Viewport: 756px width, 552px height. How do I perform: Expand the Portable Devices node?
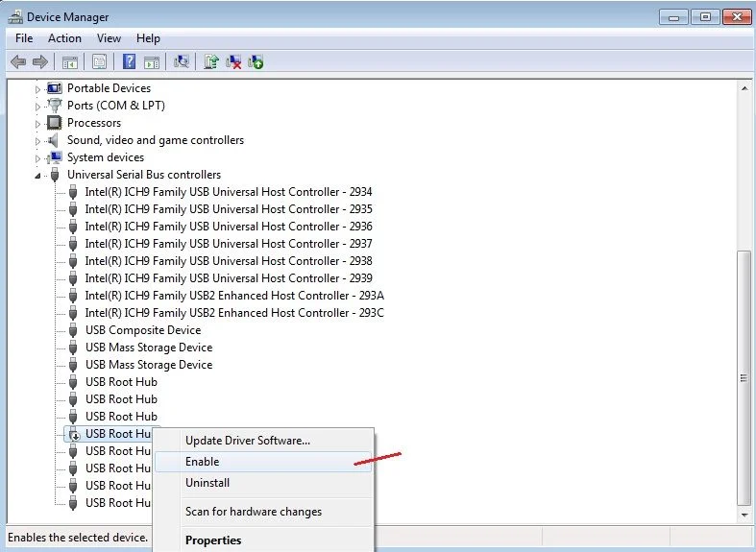click(37, 88)
